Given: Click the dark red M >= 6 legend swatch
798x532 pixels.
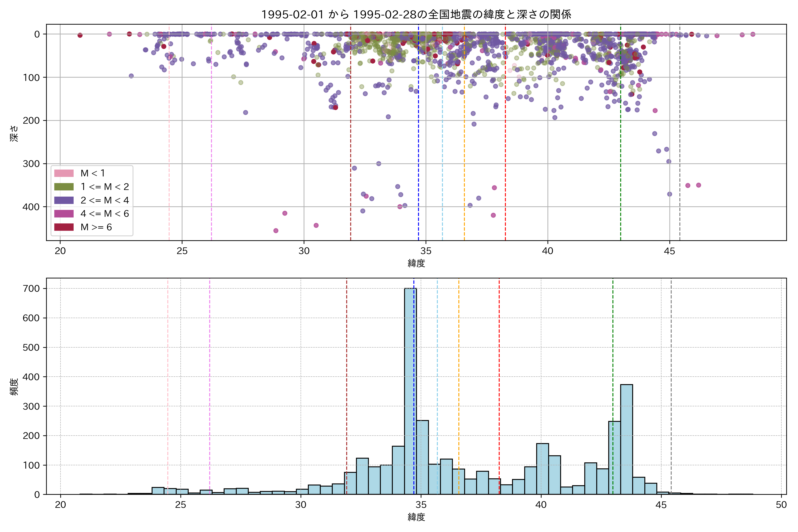Looking at the screenshot, I should pos(64,227).
